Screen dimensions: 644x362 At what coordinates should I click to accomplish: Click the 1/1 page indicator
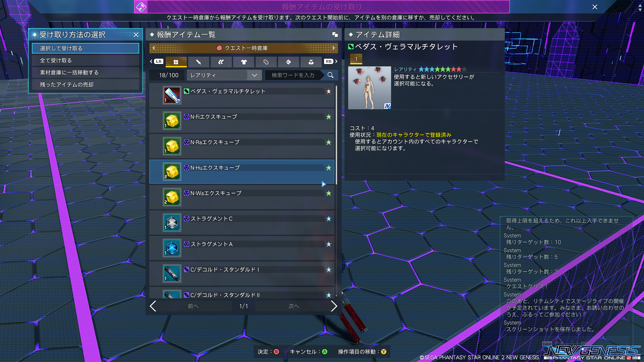pyautogui.click(x=244, y=306)
